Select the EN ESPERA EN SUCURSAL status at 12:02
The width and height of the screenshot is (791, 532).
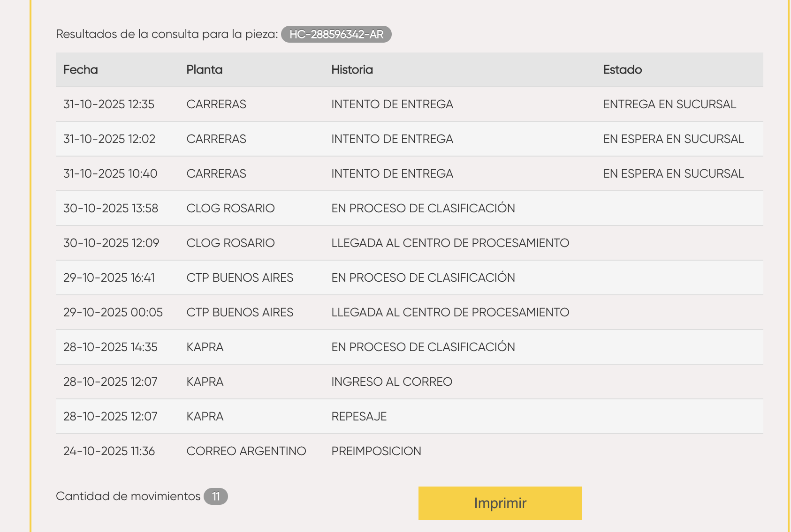673,139
